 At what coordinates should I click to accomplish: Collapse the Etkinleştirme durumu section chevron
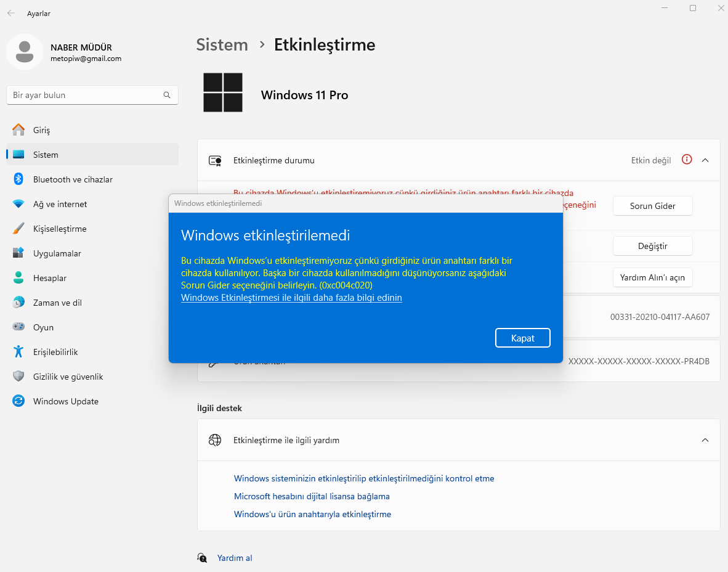tap(705, 160)
